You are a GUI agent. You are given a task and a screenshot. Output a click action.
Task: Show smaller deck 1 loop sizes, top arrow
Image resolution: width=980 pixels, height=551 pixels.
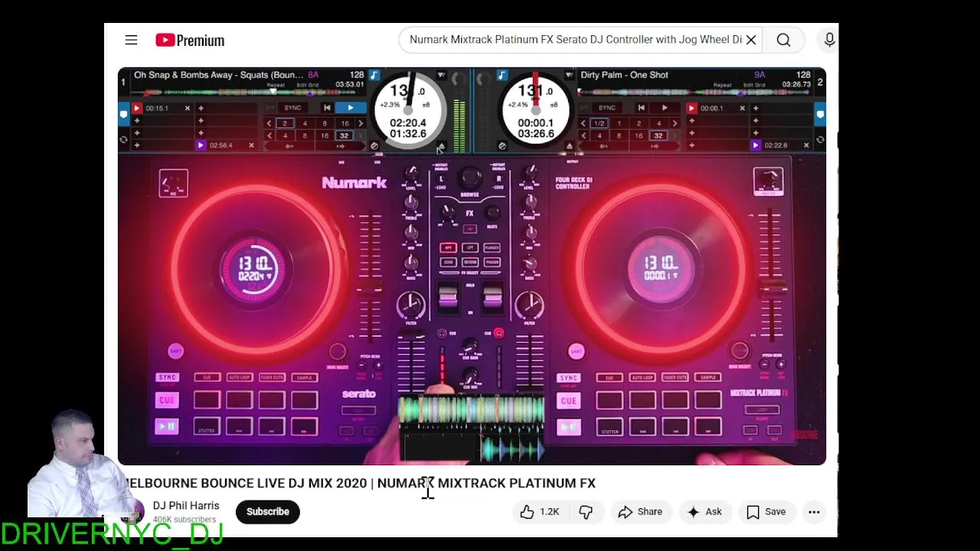(269, 123)
